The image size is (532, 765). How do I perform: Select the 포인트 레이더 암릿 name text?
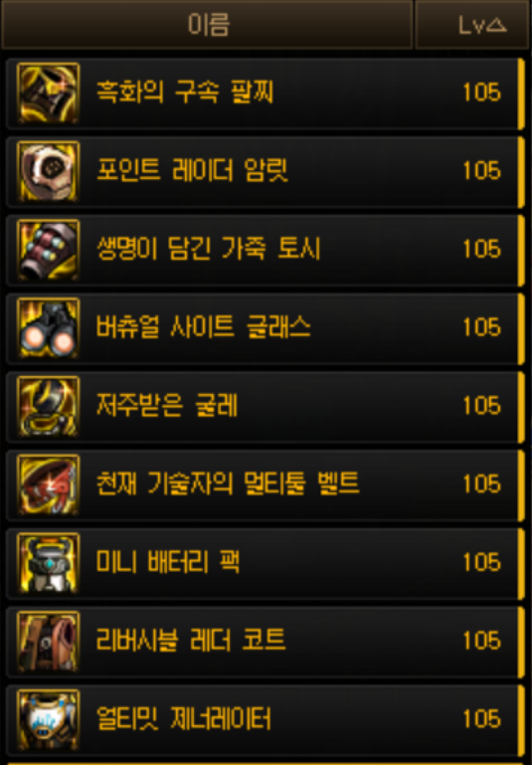coord(192,170)
